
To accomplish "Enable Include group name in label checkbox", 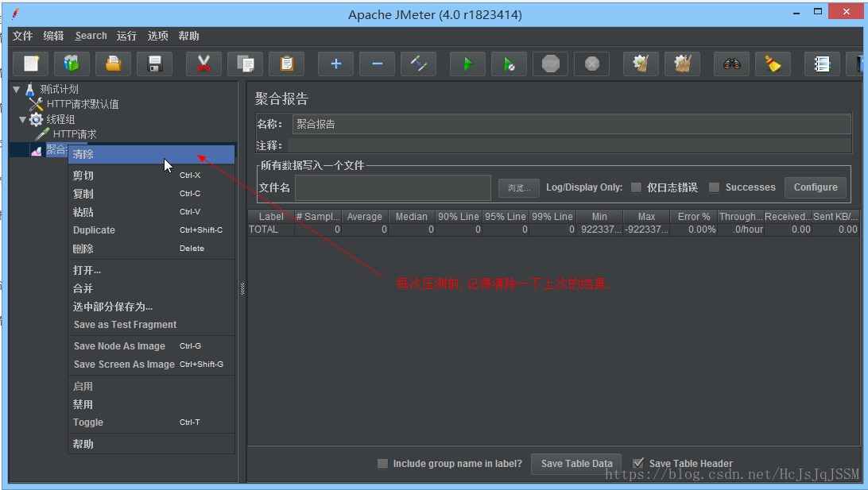I will click(382, 464).
